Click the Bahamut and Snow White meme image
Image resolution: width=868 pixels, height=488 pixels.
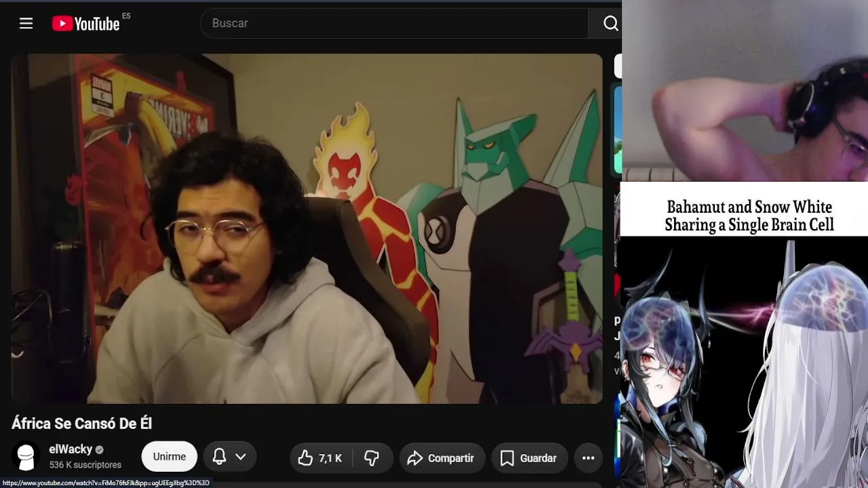point(744,335)
